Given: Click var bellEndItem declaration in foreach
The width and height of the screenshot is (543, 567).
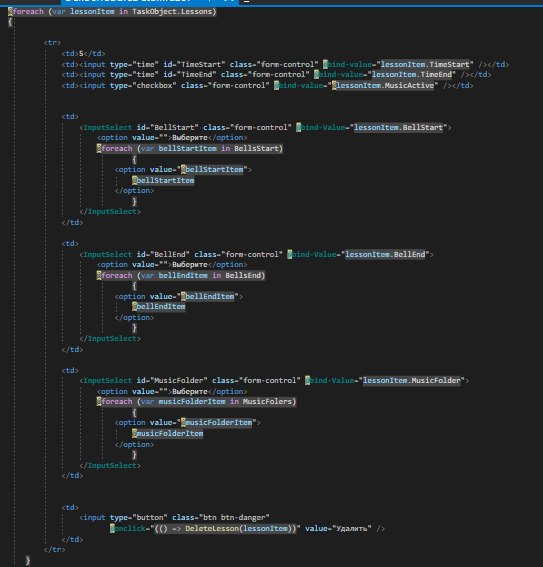Looking at the screenshot, I should tap(174, 275).
